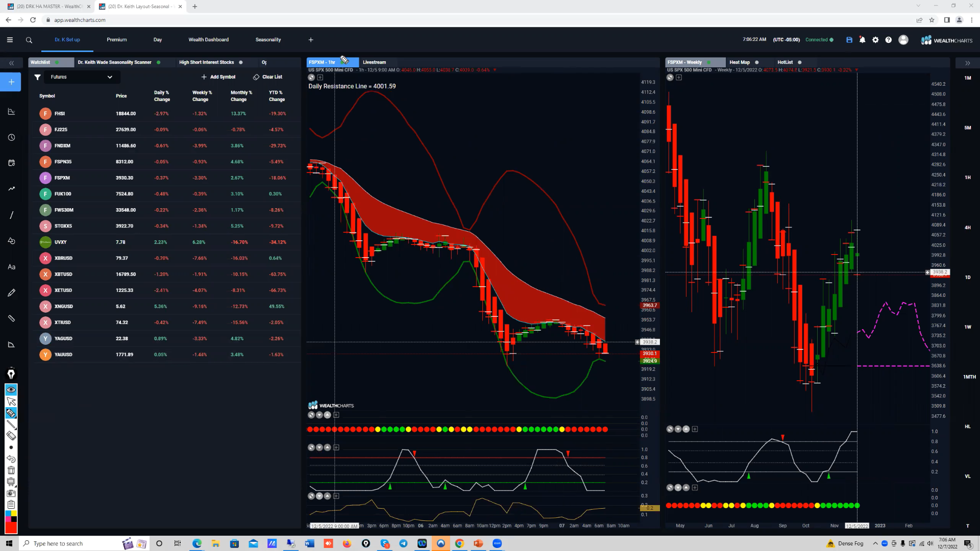Expand the hourly oscillator pane plus box
The width and height of the screenshot is (980, 551).
click(336, 447)
